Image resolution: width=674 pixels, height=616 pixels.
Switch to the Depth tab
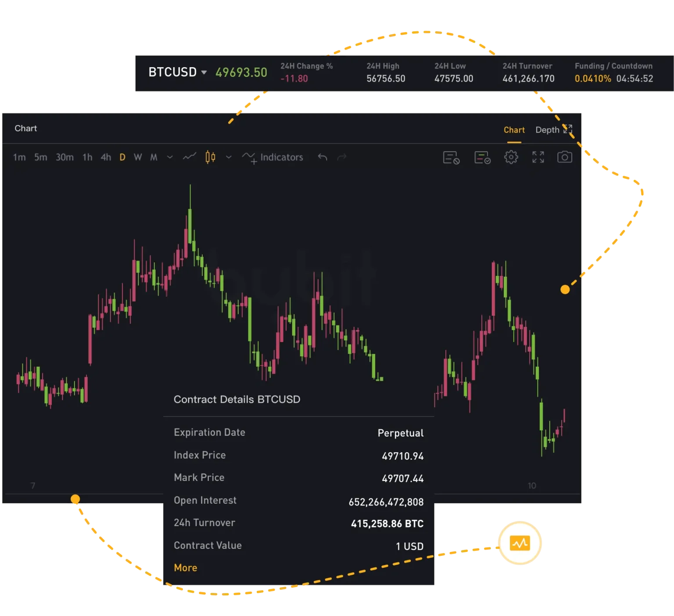click(547, 130)
